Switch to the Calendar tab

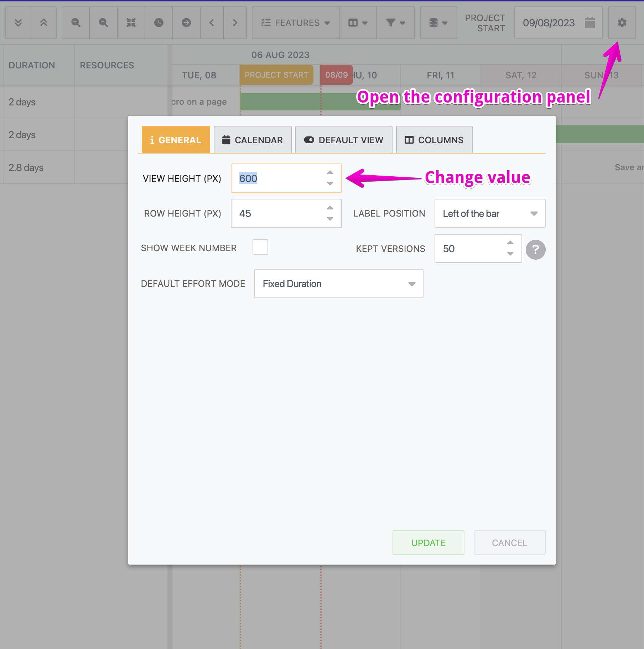(252, 139)
